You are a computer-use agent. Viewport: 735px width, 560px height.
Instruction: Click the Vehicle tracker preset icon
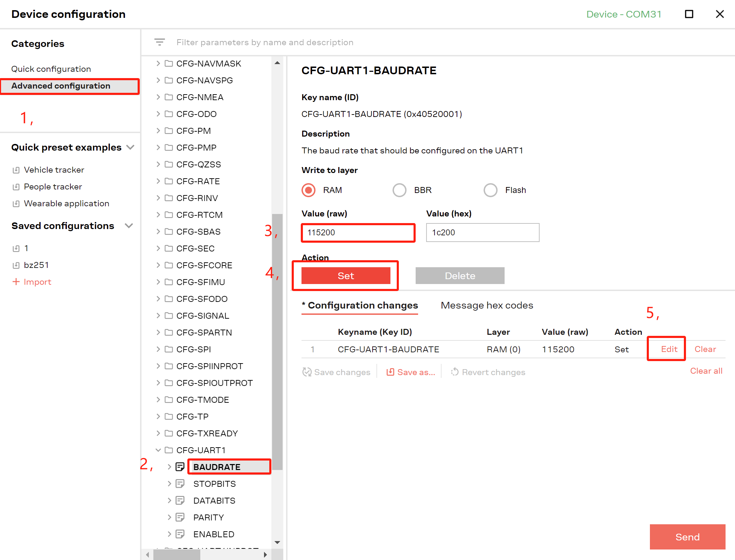coord(16,170)
